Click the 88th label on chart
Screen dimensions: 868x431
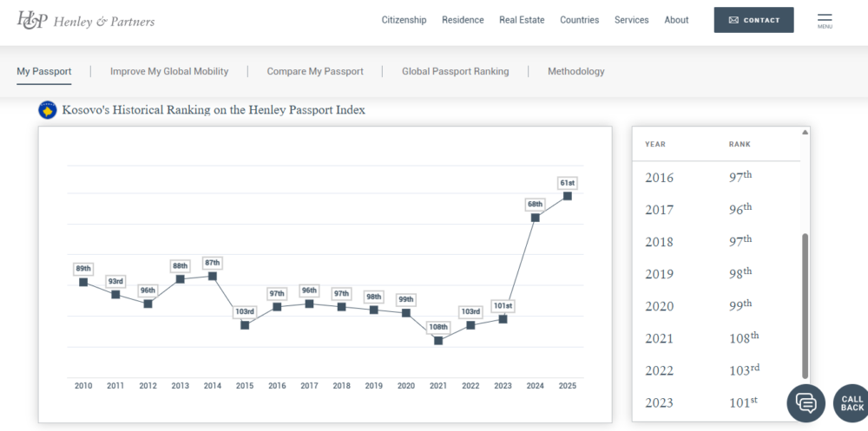click(x=180, y=266)
